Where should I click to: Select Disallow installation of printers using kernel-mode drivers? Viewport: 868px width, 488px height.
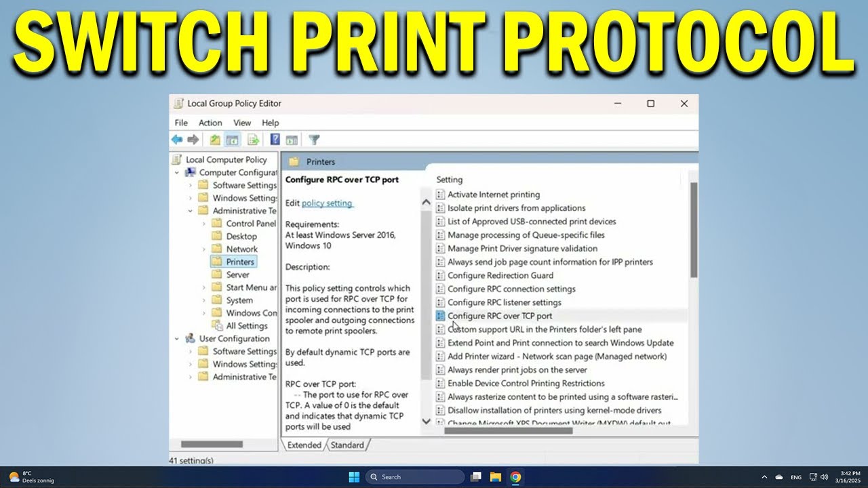[x=555, y=411]
